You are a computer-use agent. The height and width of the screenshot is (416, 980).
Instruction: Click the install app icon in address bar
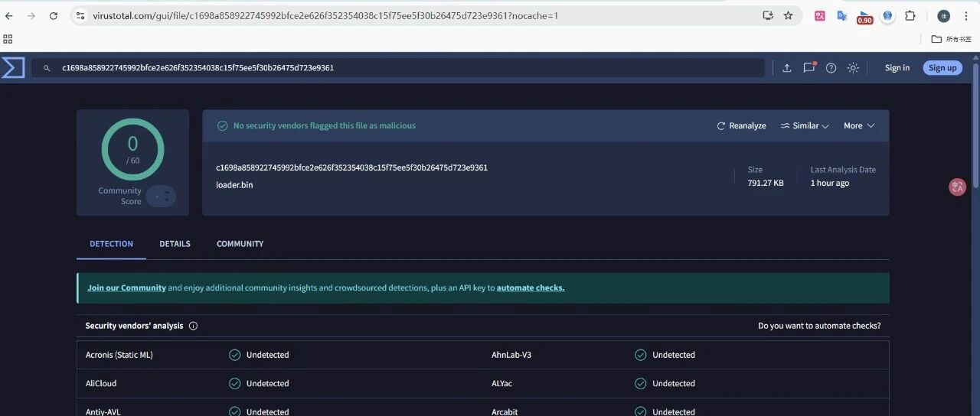[768, 15]
